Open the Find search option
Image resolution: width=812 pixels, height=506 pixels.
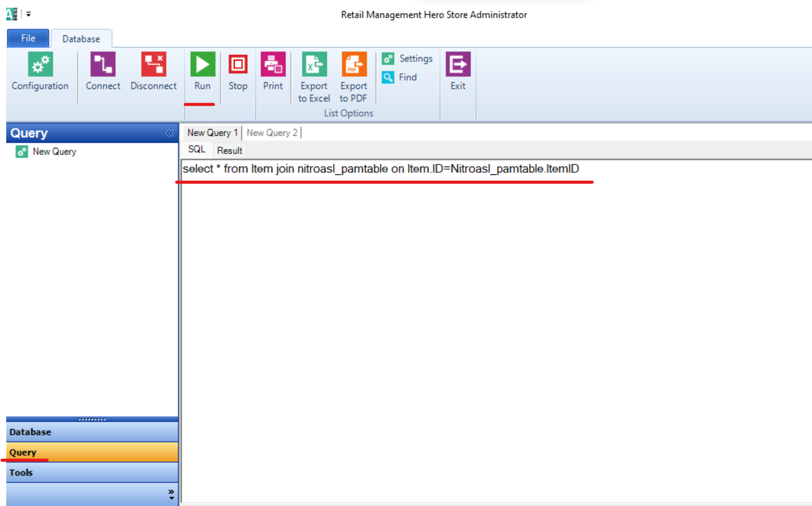click(x=400, y=78)
